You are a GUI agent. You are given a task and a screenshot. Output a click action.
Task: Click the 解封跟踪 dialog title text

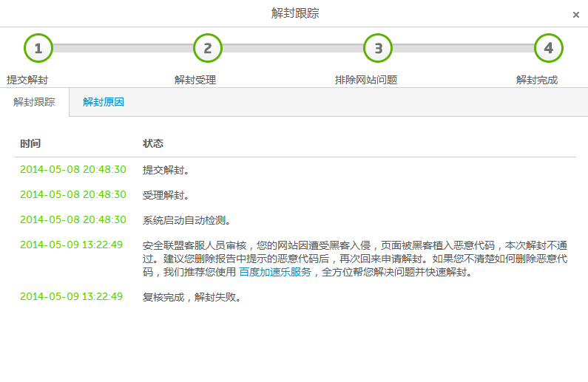(295, 13)
